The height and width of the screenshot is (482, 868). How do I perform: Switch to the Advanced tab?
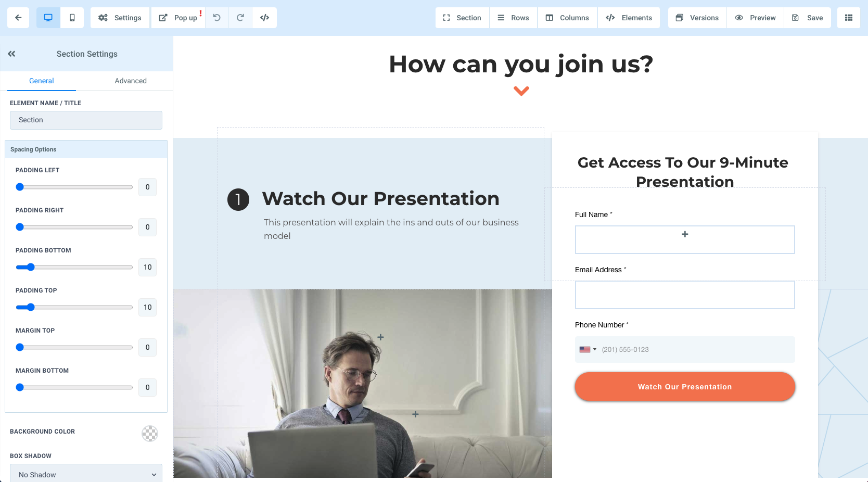tap(131, 81)
